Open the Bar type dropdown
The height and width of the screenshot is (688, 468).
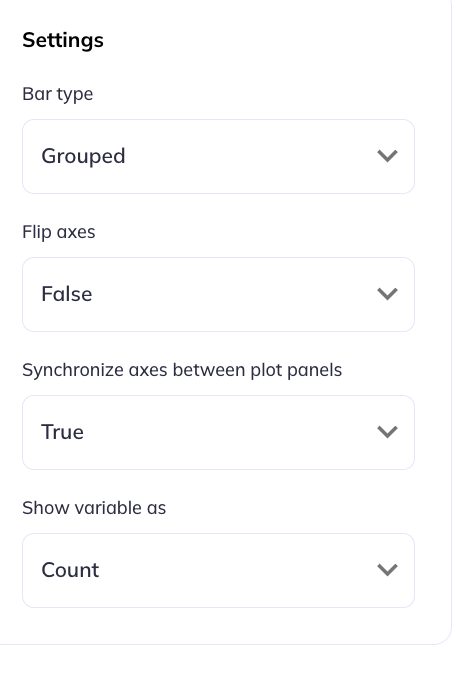(218, 156)
